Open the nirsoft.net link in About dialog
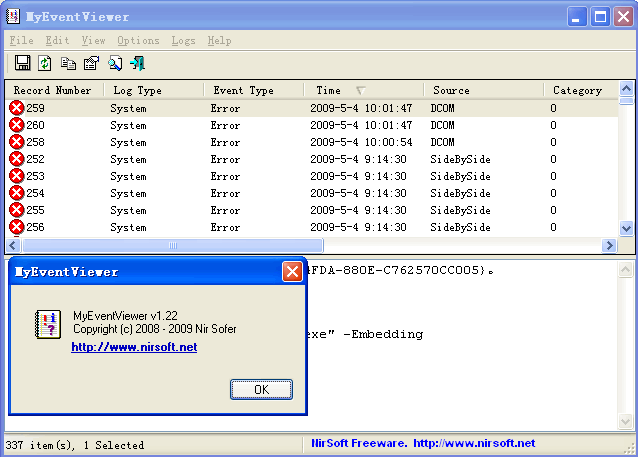638x457 pixels. coord(134,347)
